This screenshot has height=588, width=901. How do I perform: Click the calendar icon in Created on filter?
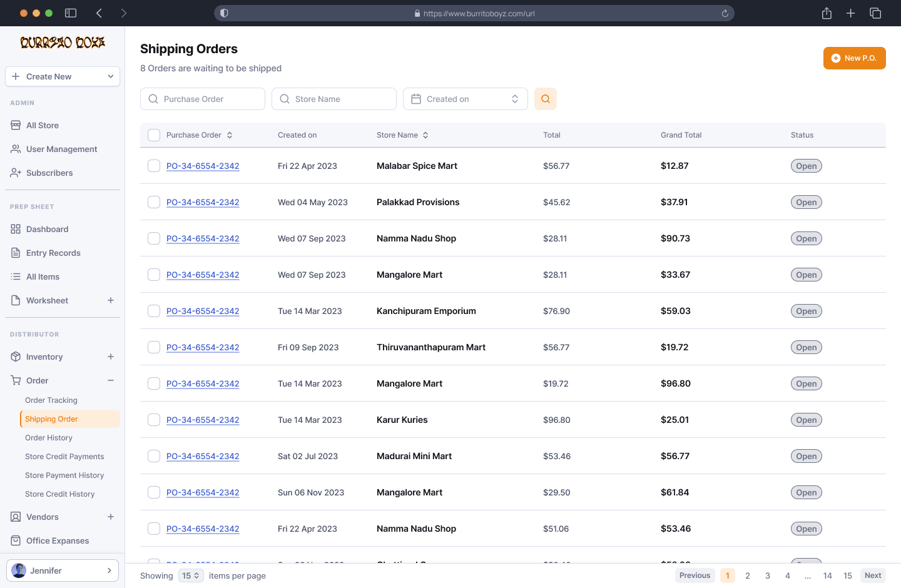point(416,99)
